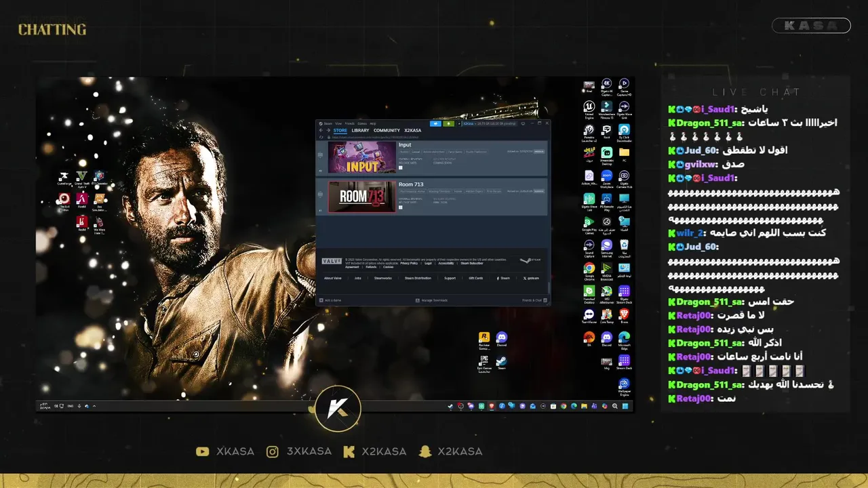Open the PC folder desktop icon
Screen dimensions: 868x488
point(625,154)
